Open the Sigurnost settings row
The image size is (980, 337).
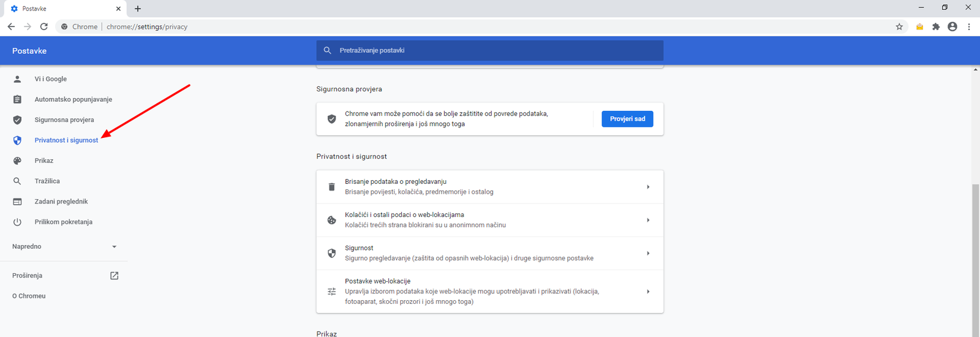click(x=489, y=253)
